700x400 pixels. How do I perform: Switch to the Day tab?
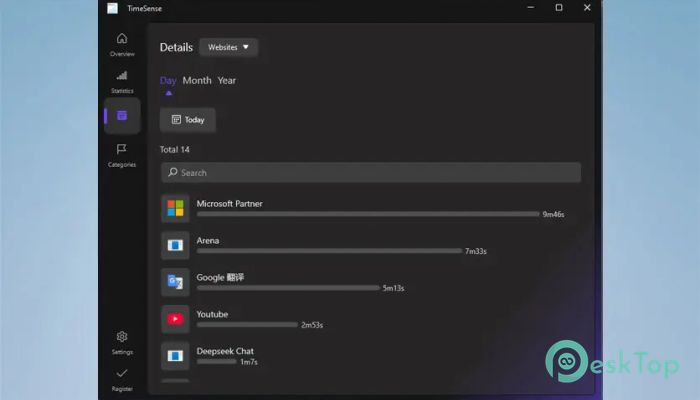[x=168, y=81]
